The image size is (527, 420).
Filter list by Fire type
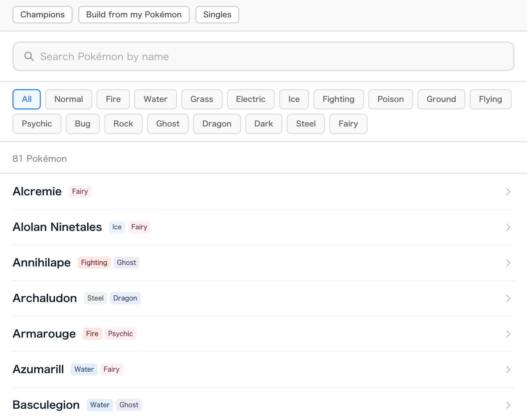coord(113,99)
